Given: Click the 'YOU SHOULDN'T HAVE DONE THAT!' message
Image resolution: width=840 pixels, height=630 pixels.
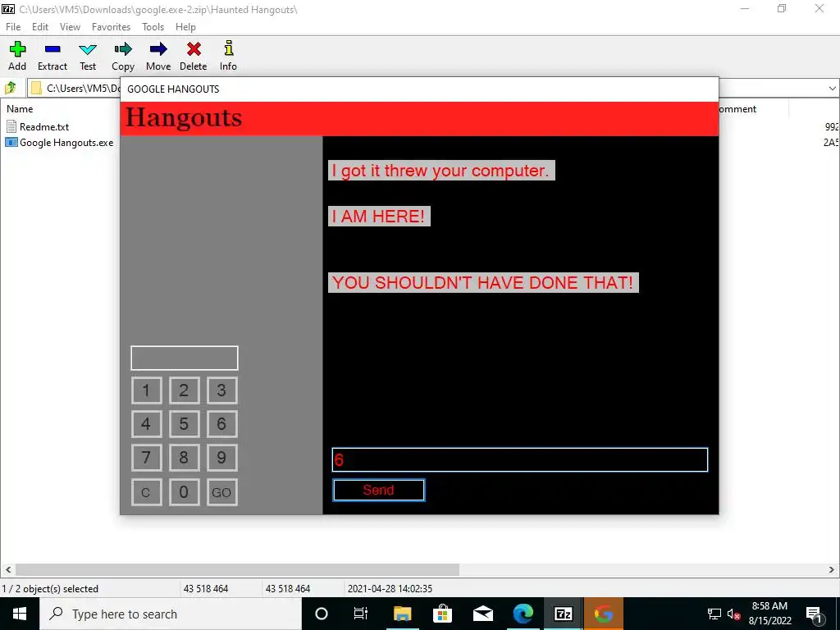Looking at the screenshot, I should (483, 282).
